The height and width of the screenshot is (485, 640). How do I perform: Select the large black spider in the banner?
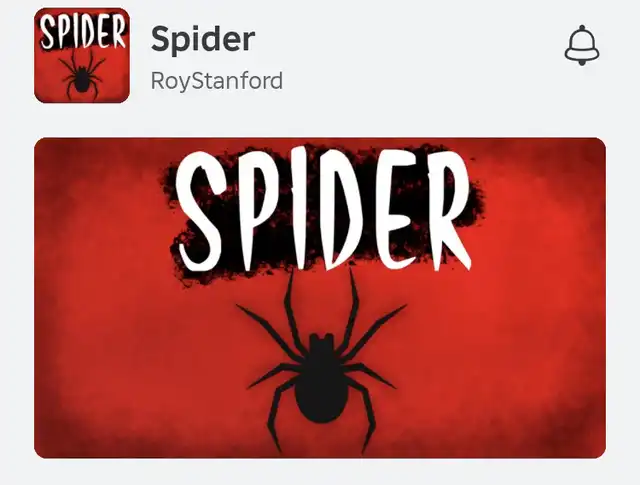pyautogui.click(x=321, y=361)
